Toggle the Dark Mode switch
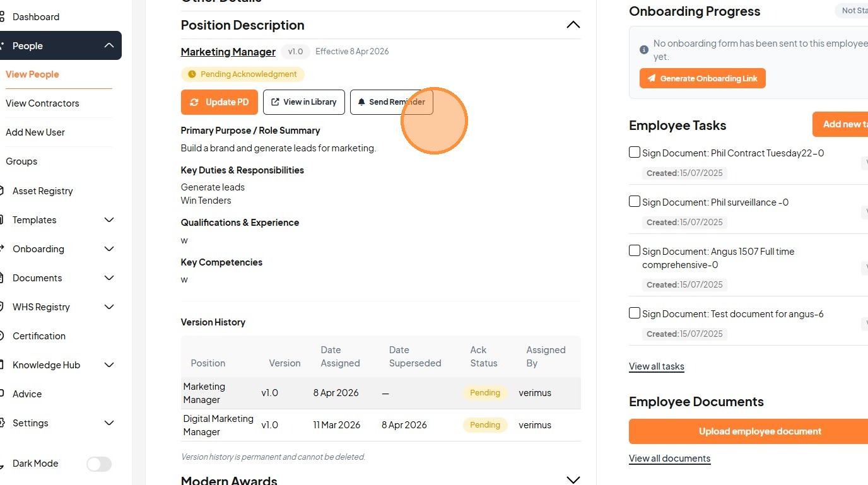868x485 pixels. tap(99, 464)
